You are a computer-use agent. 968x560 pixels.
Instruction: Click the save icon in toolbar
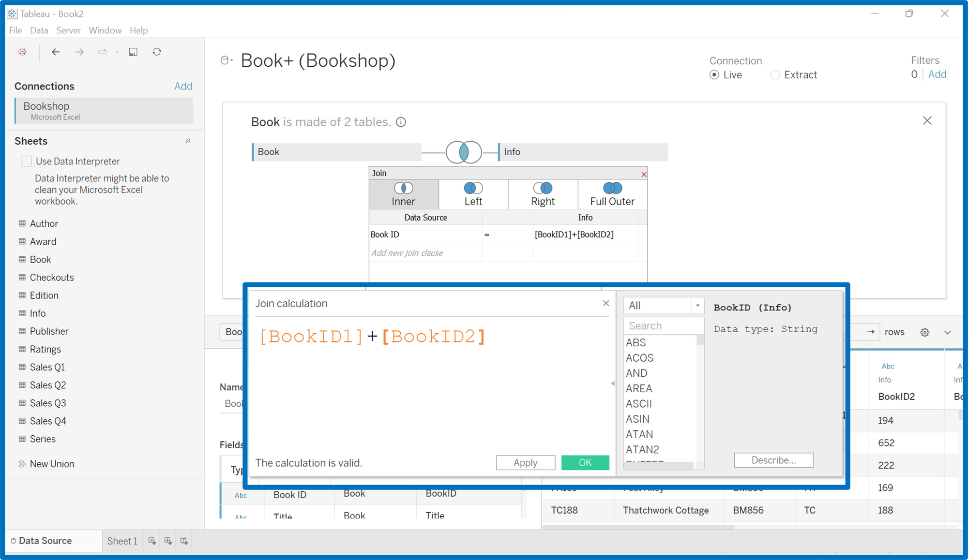pos(133,52)
